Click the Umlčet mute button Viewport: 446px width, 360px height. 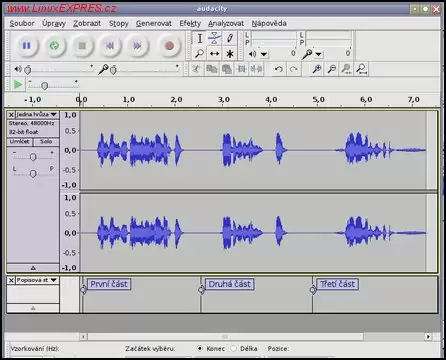click(20, 142)
